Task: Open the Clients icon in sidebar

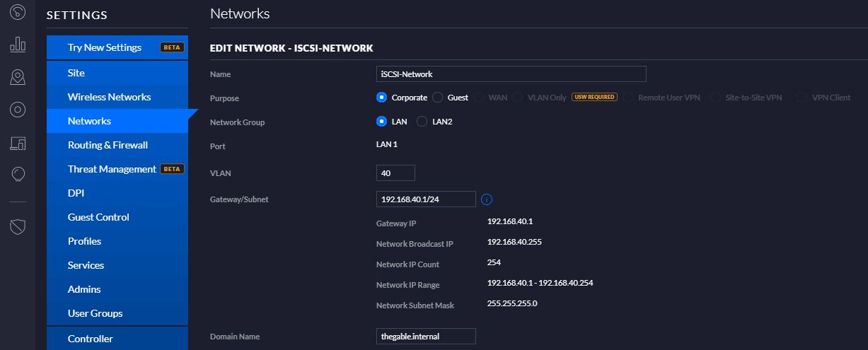Action: [x=18, y=144]
